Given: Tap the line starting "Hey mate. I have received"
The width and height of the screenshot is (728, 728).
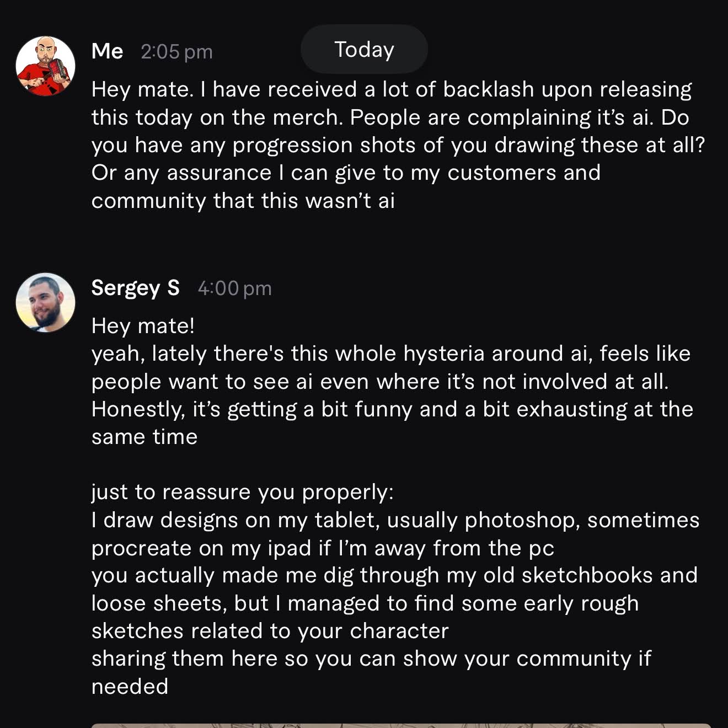Looking at the screenshot, I should tap(392, 89).
